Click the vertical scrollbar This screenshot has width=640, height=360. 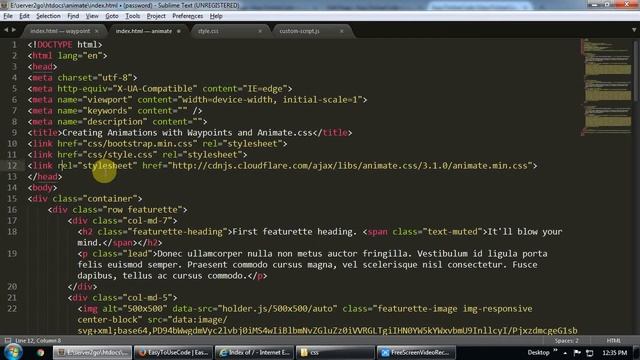[636, 70]
